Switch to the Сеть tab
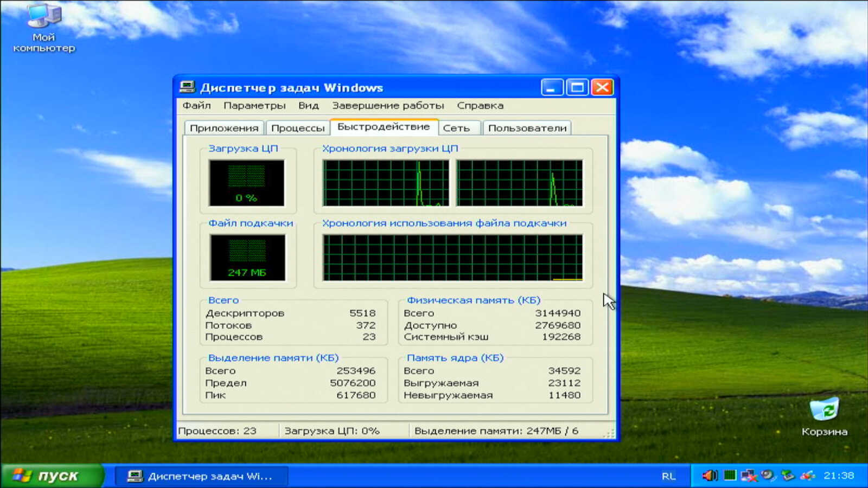The width and height of the screenshot is (868, 488). [459, 128]
